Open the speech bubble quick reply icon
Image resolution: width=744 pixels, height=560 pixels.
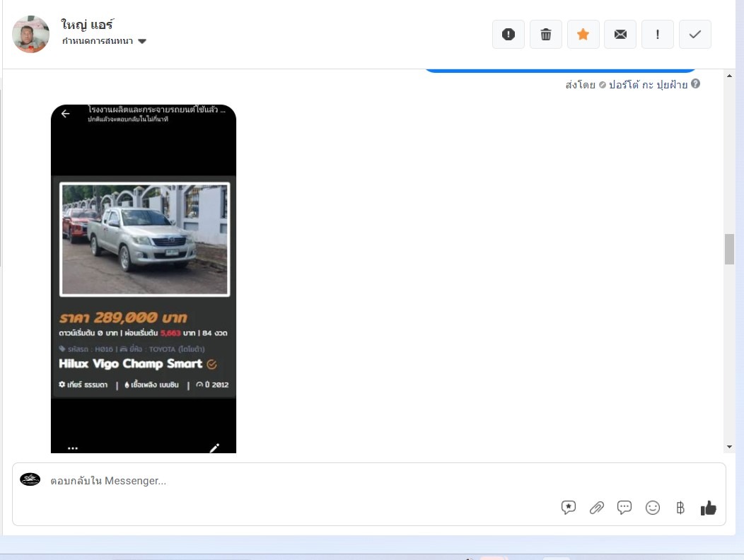pos(624,508)
